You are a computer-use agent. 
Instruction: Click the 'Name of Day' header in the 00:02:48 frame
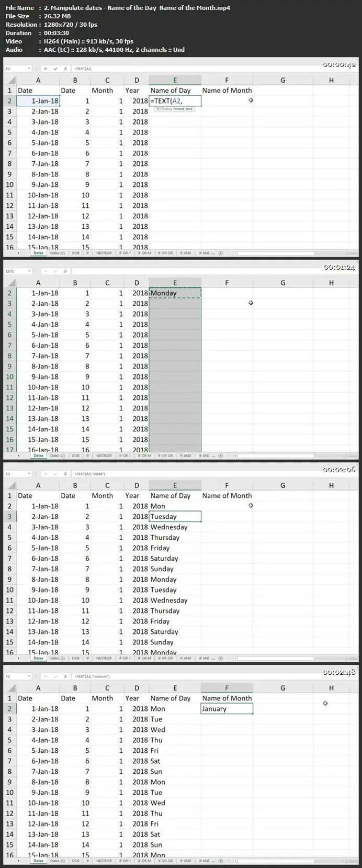[175, 698]
